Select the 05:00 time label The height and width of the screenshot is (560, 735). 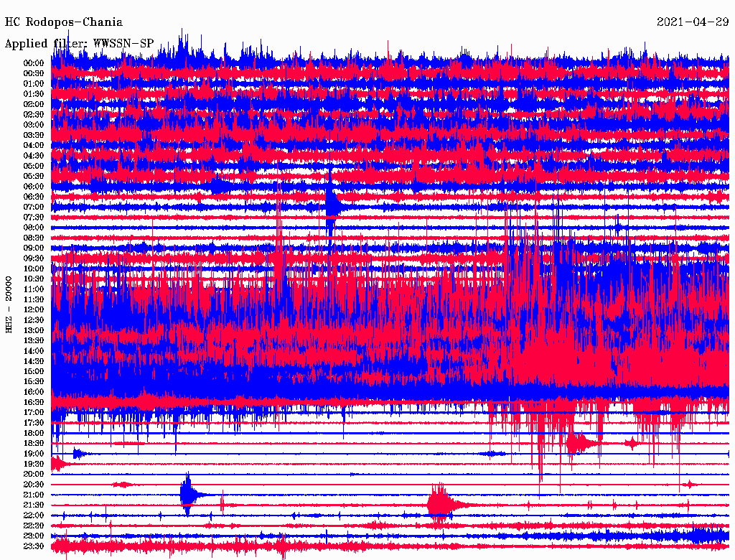[34, 166]
